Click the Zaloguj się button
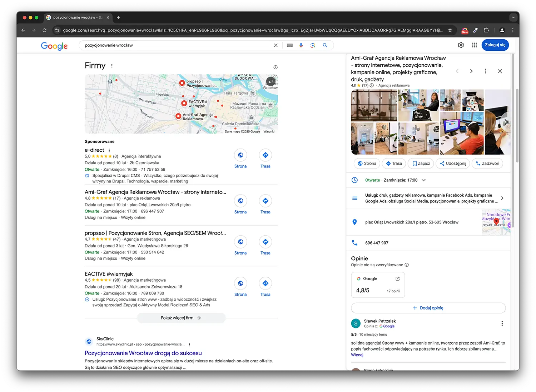The height and width of the screenshot is (392, 536). click(495, 45)
